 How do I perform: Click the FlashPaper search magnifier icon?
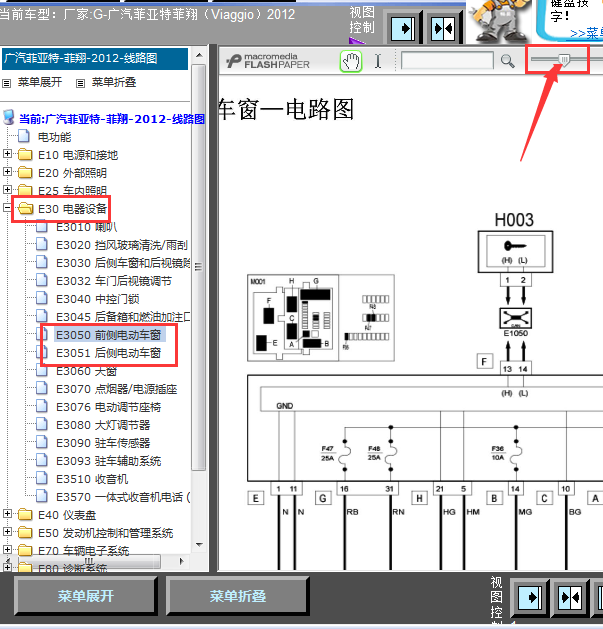pos(508,61)
